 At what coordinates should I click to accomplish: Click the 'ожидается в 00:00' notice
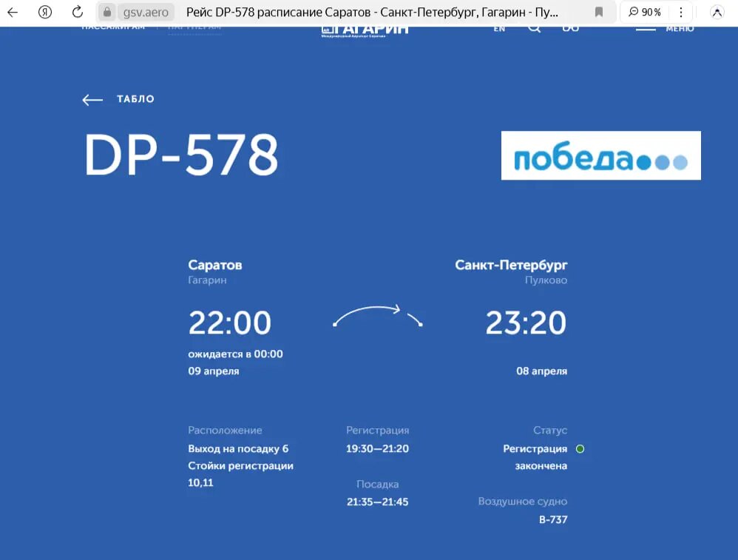point(235,354)
